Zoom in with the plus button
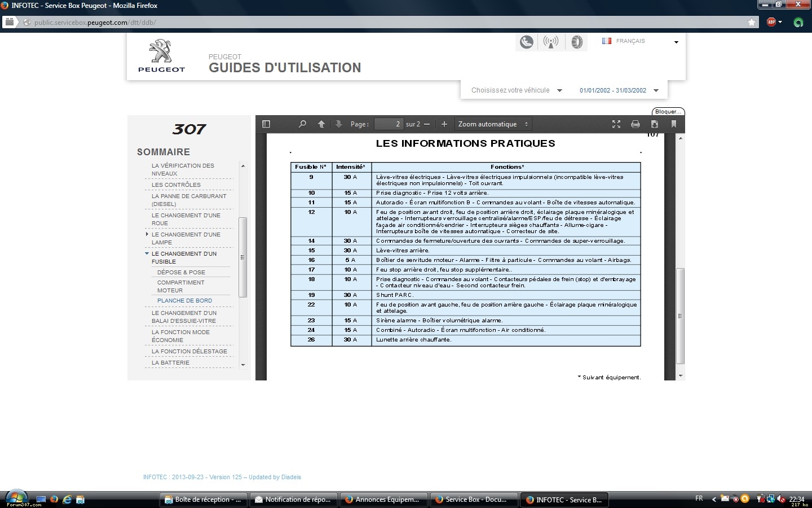 [444, 124]
